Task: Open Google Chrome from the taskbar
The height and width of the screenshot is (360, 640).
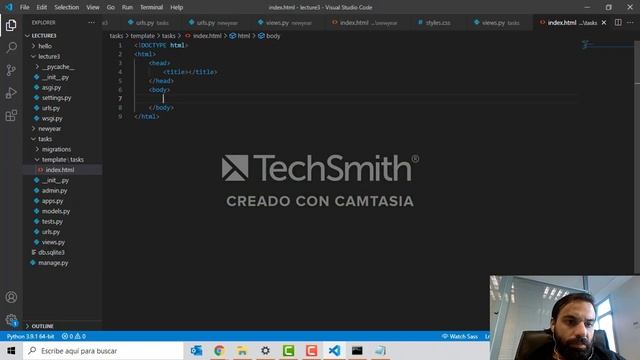Action: (219, 351)
